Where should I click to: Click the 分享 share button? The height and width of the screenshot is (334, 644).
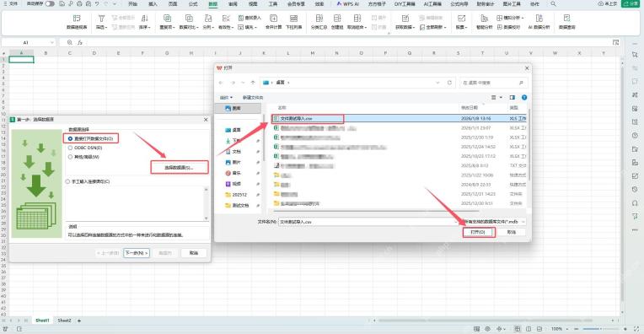(631, 3)
